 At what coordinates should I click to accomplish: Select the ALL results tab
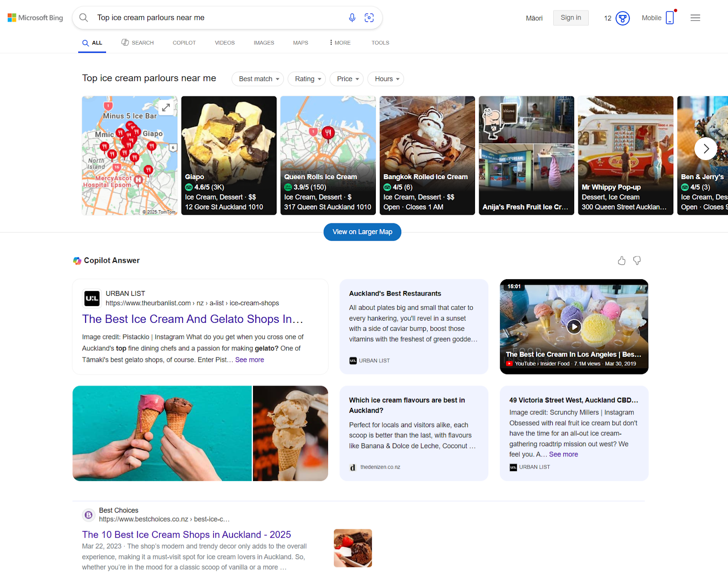point(92,43)
